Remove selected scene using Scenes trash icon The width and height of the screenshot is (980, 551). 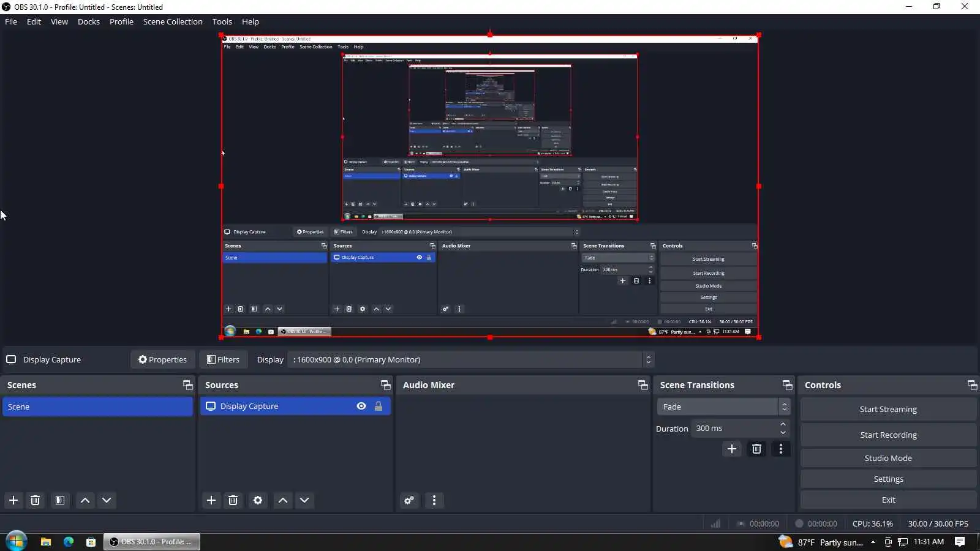point(36,500)
